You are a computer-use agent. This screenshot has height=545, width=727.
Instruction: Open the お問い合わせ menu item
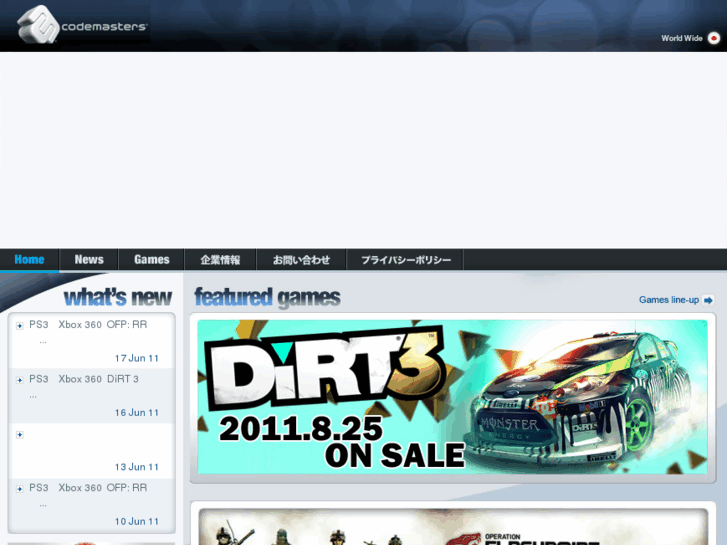click(301, 259)
